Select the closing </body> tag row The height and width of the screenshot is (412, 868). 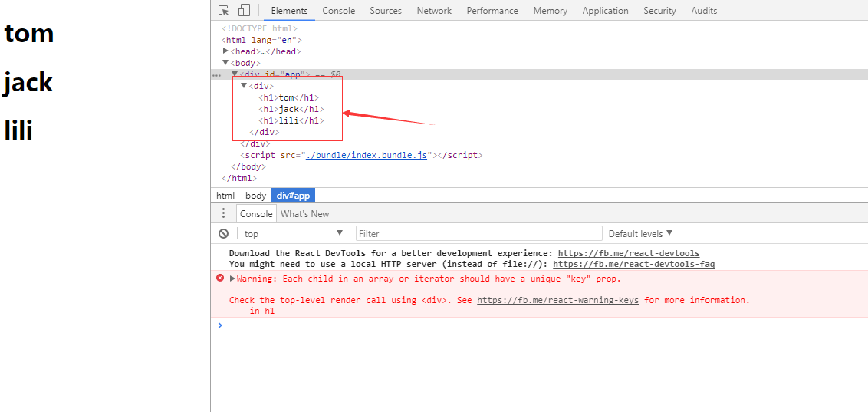pyautogui.click(x=248, y=166)
